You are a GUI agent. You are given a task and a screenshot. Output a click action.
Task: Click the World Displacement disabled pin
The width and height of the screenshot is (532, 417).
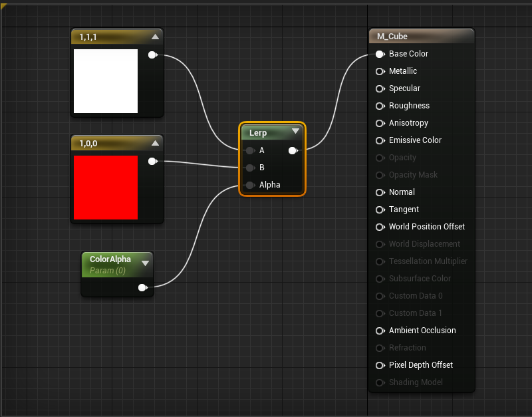pyautogui.click(x=380, y=244)
